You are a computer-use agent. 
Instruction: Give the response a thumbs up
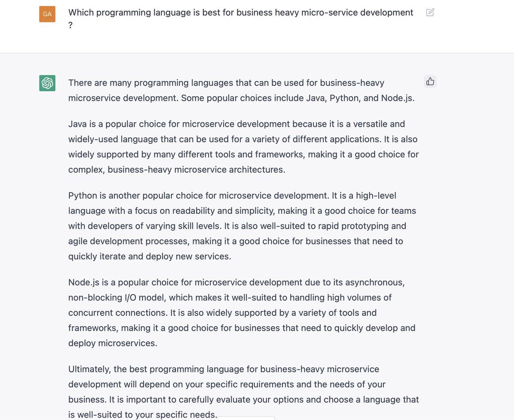click(430, 81)
